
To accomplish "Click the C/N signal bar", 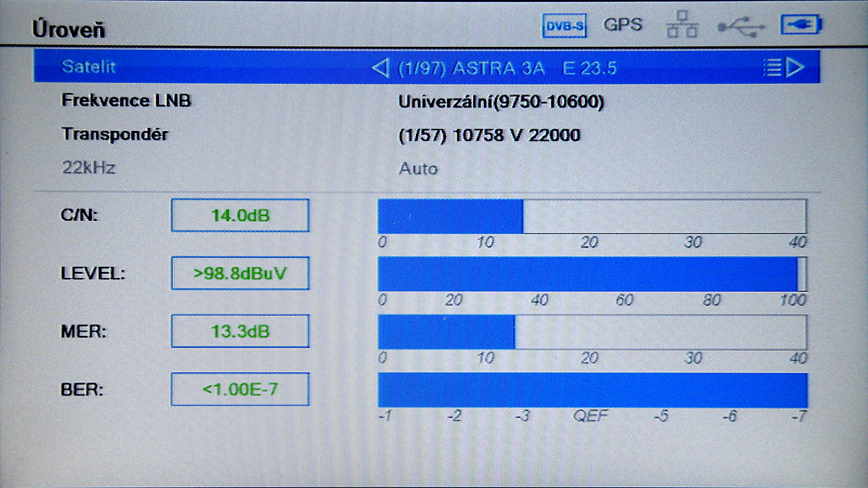I will click(592, 216).
